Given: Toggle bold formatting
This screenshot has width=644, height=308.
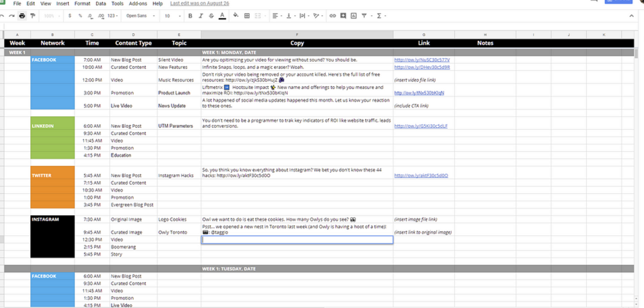Looking at the screenshot, I should point(190,16).
